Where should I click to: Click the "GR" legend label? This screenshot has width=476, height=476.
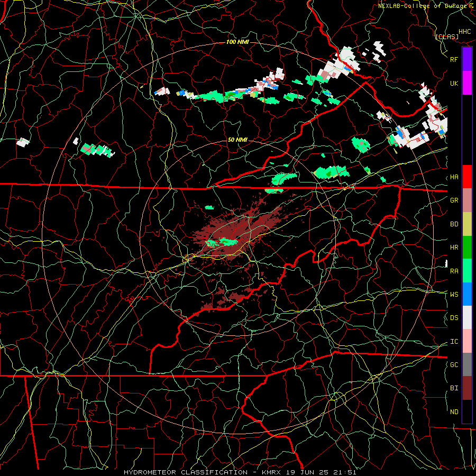coord(454,200)
